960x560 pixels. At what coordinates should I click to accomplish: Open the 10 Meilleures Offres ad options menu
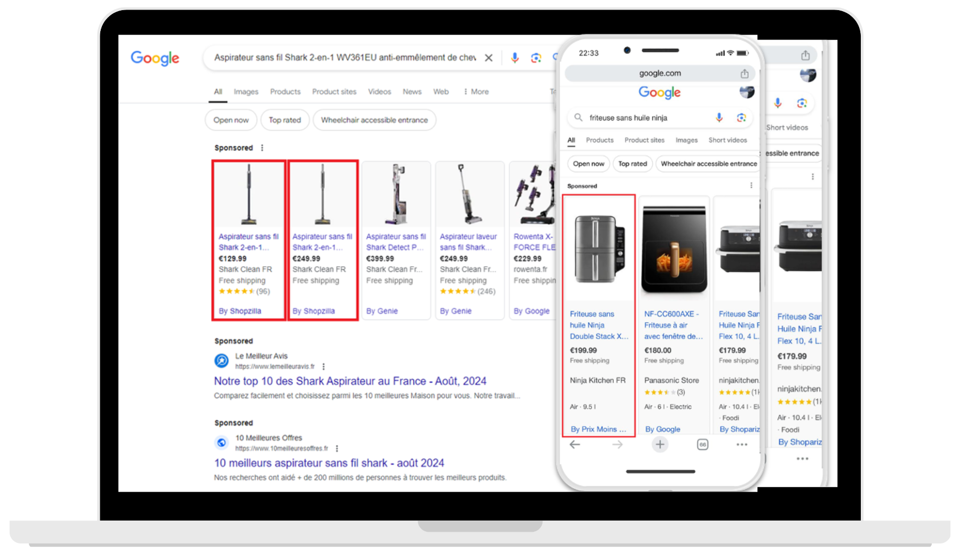337,449
